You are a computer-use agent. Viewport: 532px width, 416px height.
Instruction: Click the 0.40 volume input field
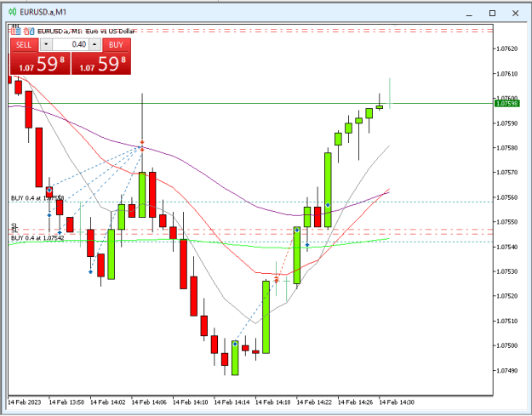[x=71, y=45]
